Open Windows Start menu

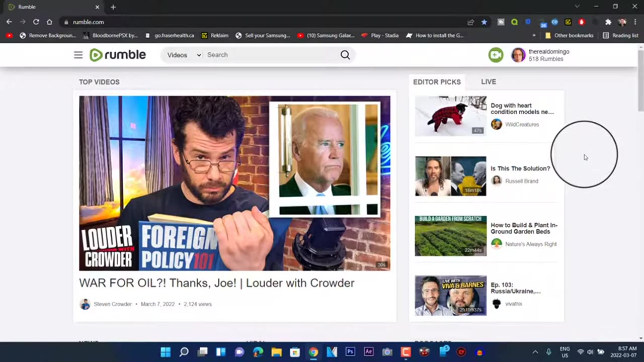point(166,352)
